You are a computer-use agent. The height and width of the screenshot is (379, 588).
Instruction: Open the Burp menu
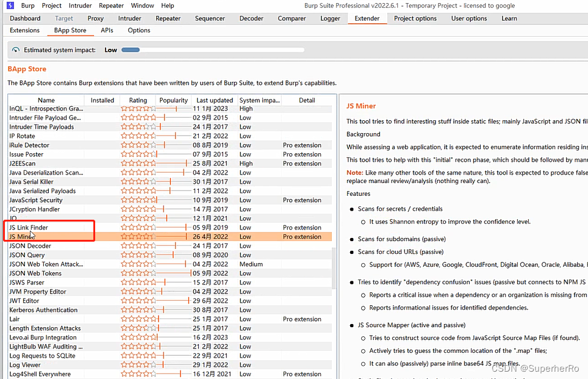pos(27,5)
